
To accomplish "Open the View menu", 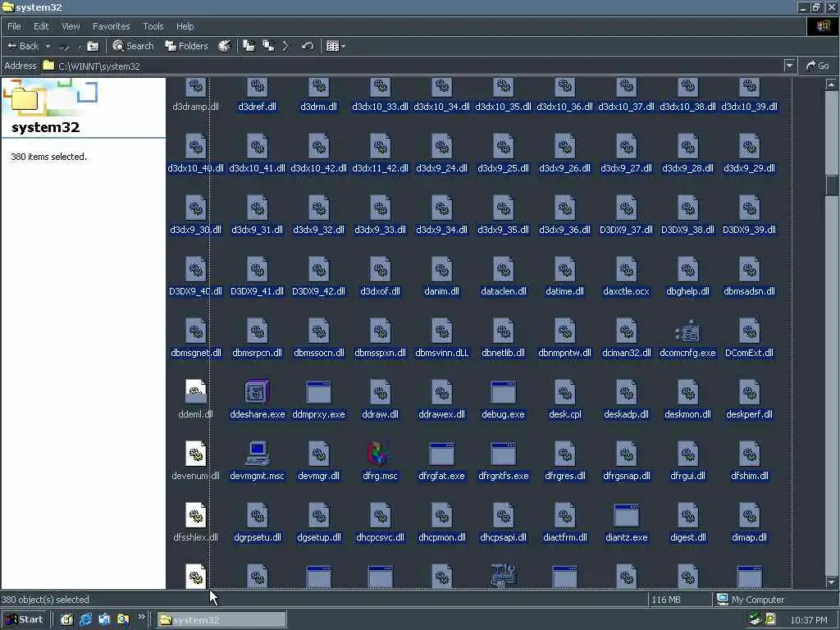I will [71, 26].
